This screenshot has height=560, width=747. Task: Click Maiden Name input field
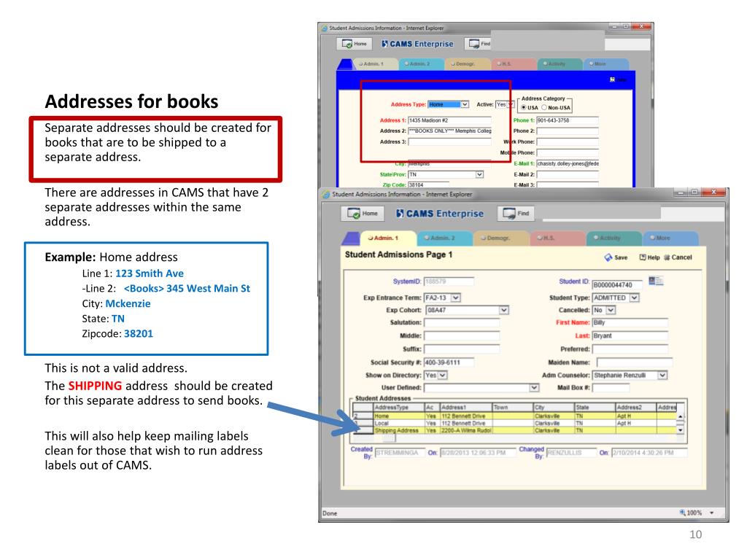[635, 362]
